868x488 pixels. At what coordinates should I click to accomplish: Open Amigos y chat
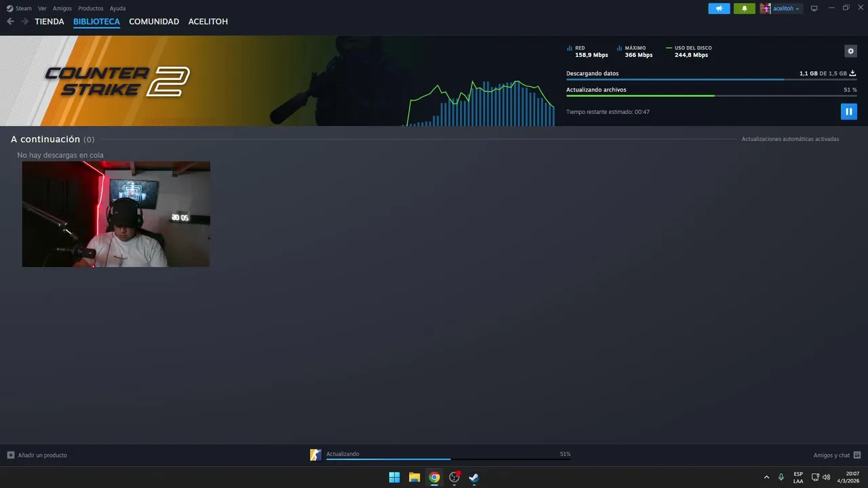(831, 455)
